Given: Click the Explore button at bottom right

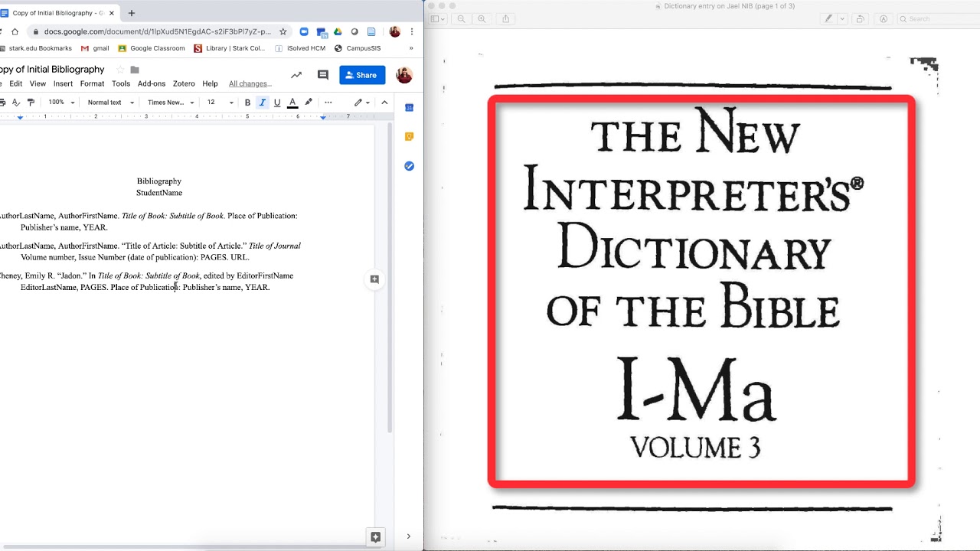Looking at the screenshot, I should pyautogui.click(x=375, y=537).
